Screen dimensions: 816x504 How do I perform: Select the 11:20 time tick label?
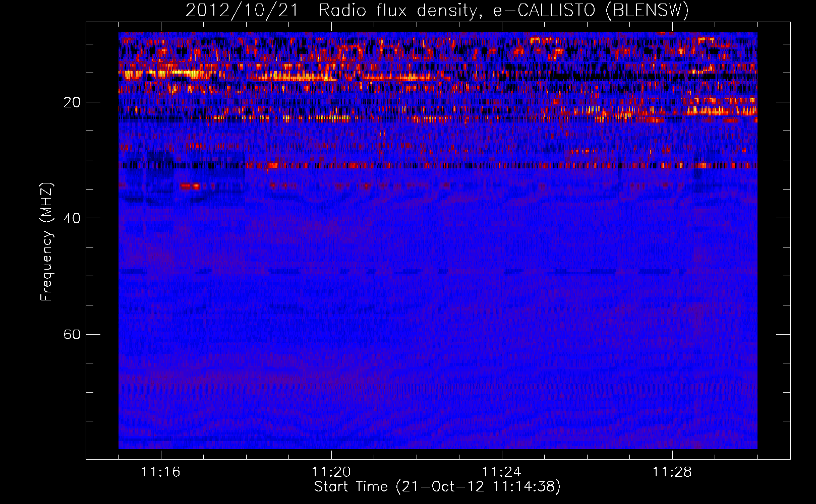click(x=331, y=472)
